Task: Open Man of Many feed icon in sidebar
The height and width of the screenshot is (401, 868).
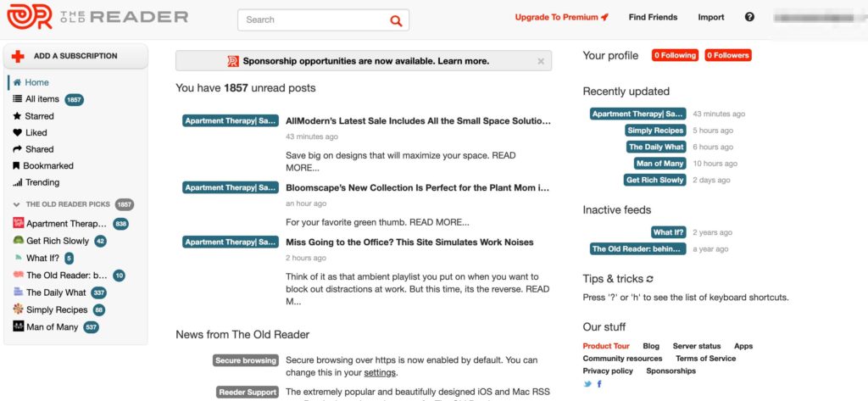Action: coord(19,327)
